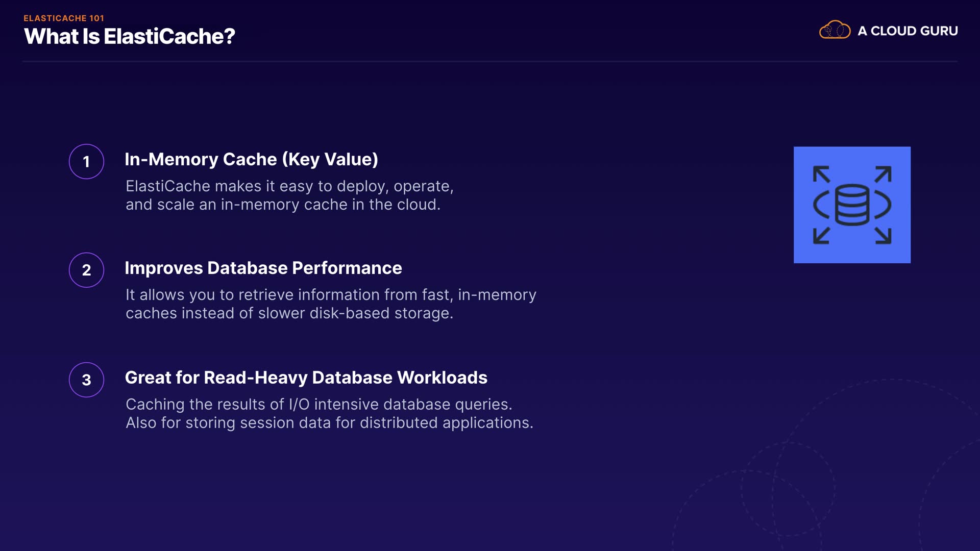Click the paragraph about deploying an in-memory cache
Screen dimensions: 980x551
(x=289, y=195)
